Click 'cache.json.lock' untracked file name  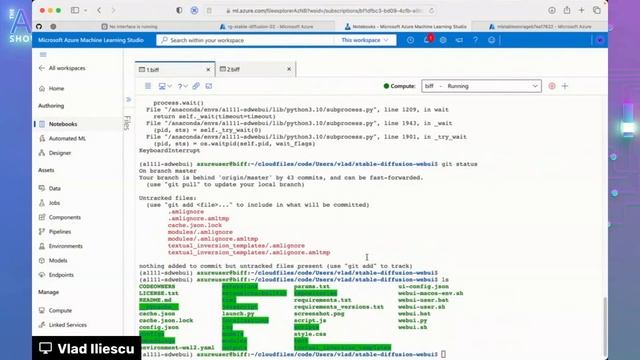(x=195, y=225)
